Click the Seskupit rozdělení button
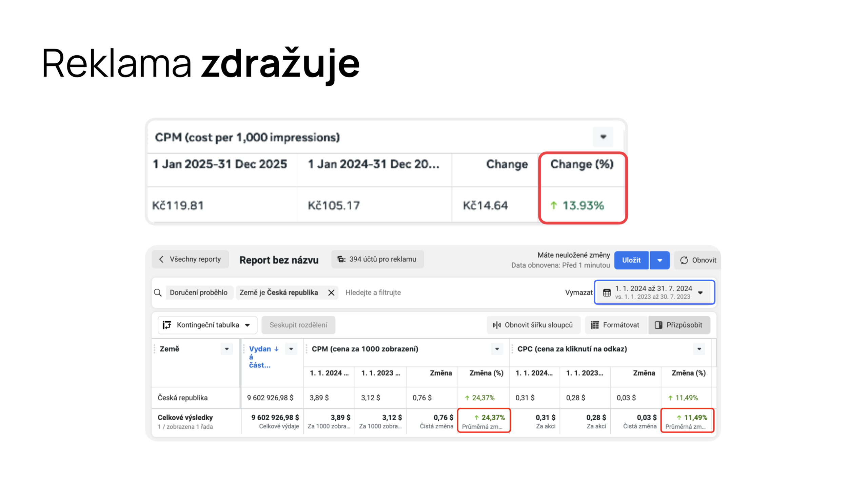The width and height of the screenshot is (868, 483). click(298, 325)
